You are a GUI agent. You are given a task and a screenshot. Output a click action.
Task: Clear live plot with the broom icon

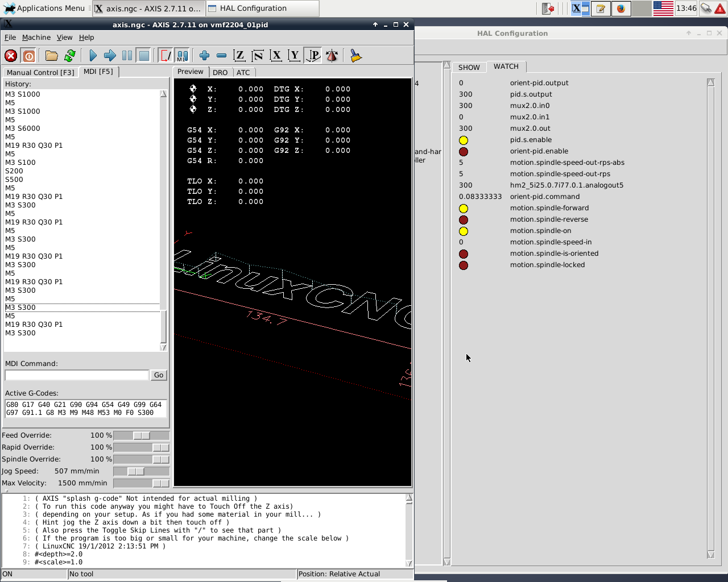[355, 56]
